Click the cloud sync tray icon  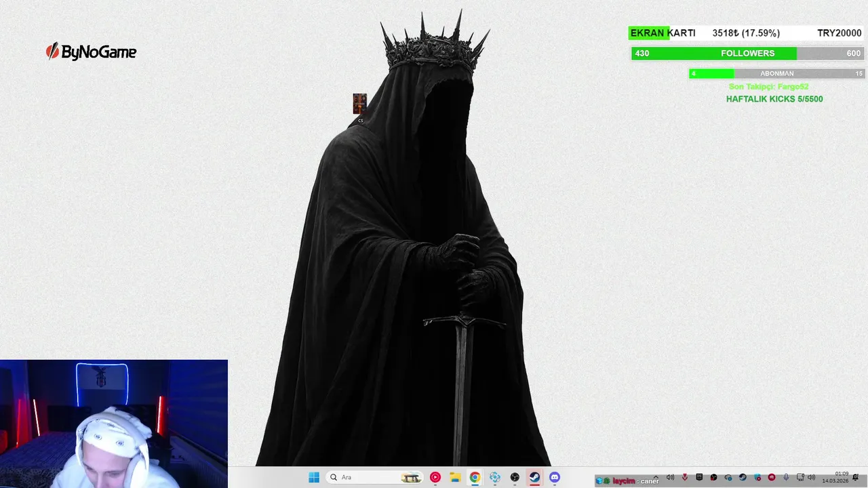pos(728,477)
